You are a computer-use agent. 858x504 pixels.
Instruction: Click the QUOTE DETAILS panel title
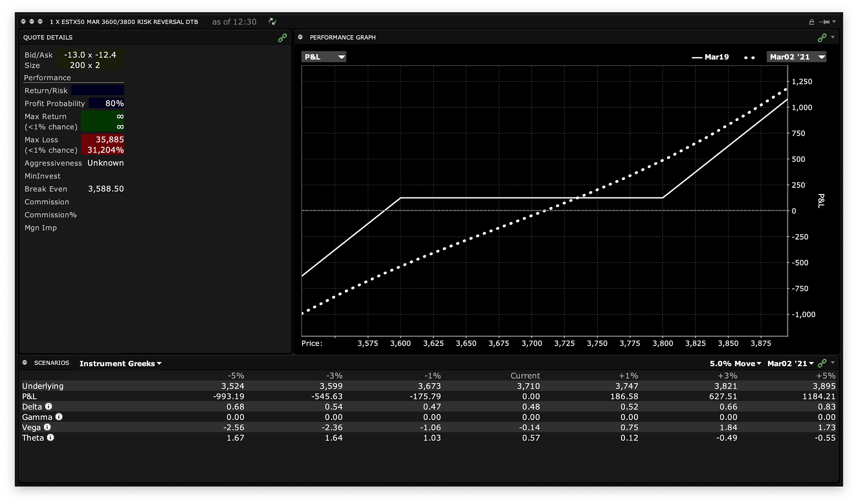pyautogui.click(x=48, y=37)
